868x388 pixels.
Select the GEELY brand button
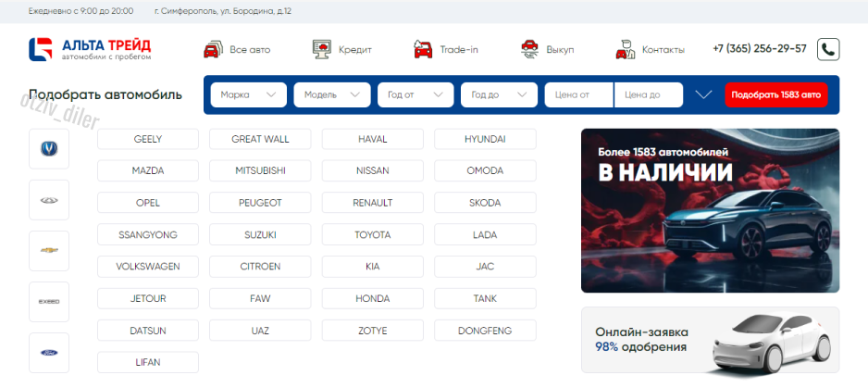pos(148,139)
